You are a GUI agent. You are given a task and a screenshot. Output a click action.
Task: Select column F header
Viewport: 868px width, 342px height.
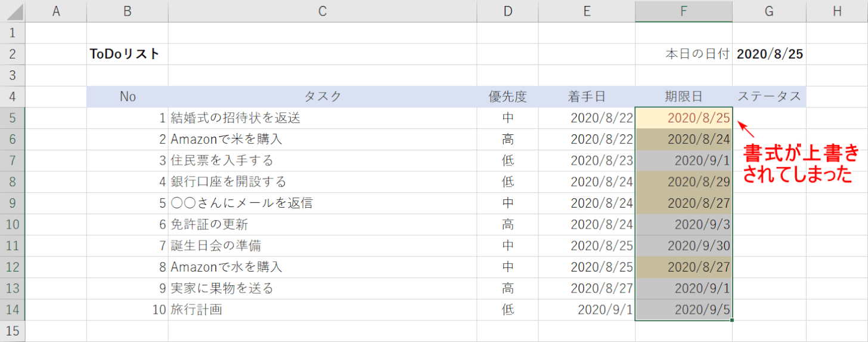[684, 11]
